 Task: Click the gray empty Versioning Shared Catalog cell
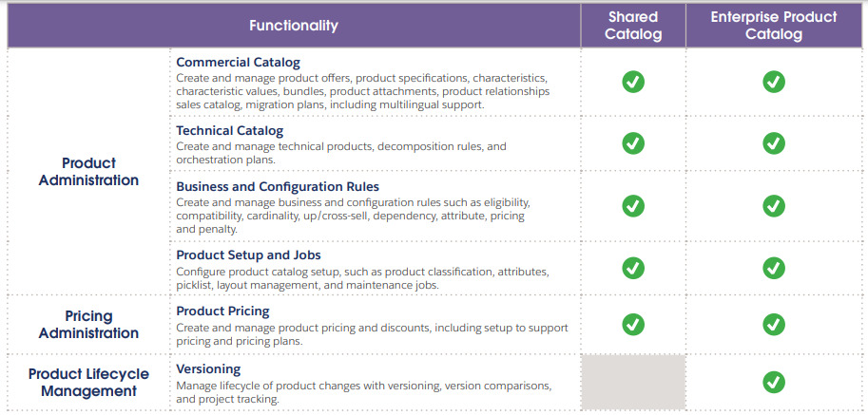633,383
